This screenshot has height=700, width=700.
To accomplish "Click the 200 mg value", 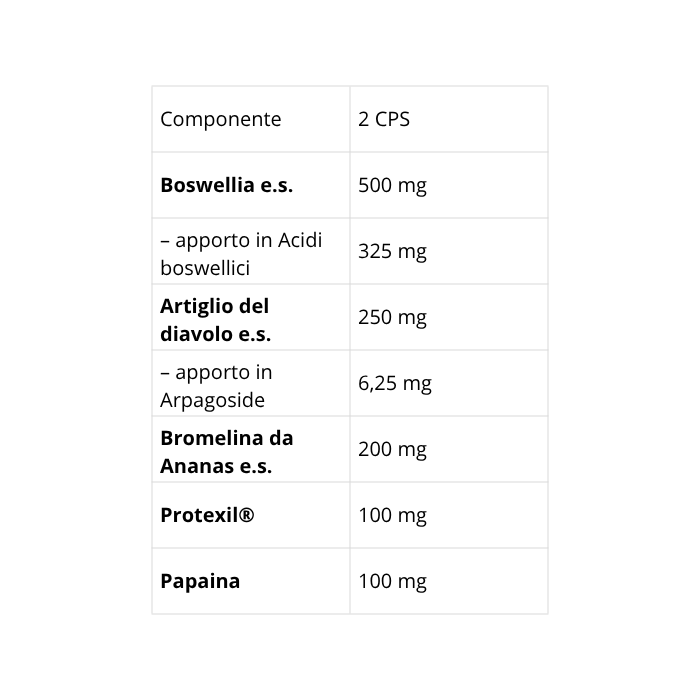I will tap(392, 449).
